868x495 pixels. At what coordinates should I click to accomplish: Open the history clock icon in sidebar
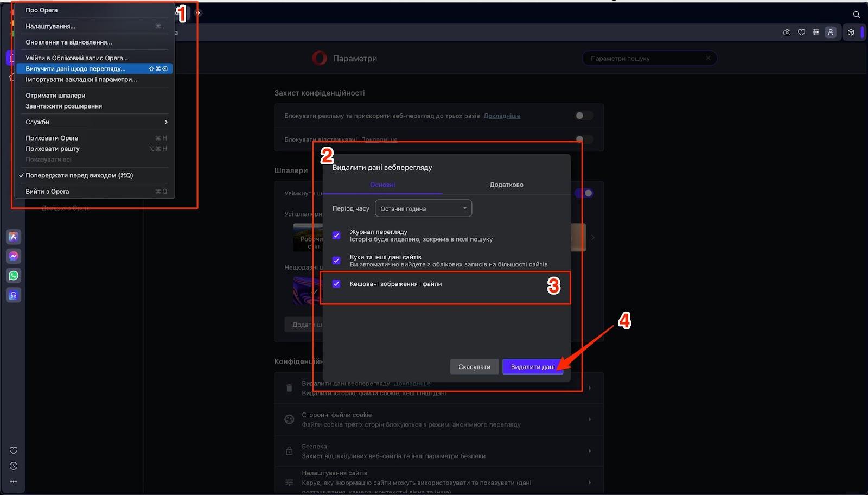[14, 466]
